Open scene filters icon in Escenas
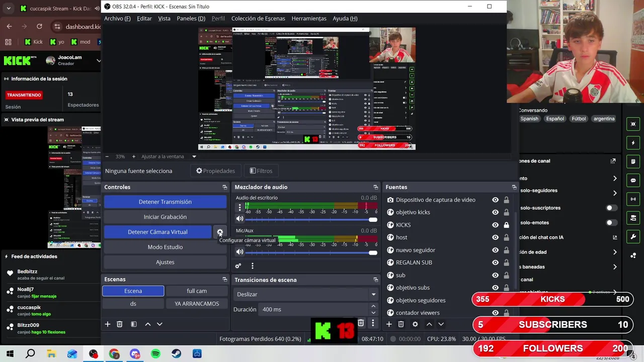Viewport: 644px width, 362px height. [x=134, y=324]
